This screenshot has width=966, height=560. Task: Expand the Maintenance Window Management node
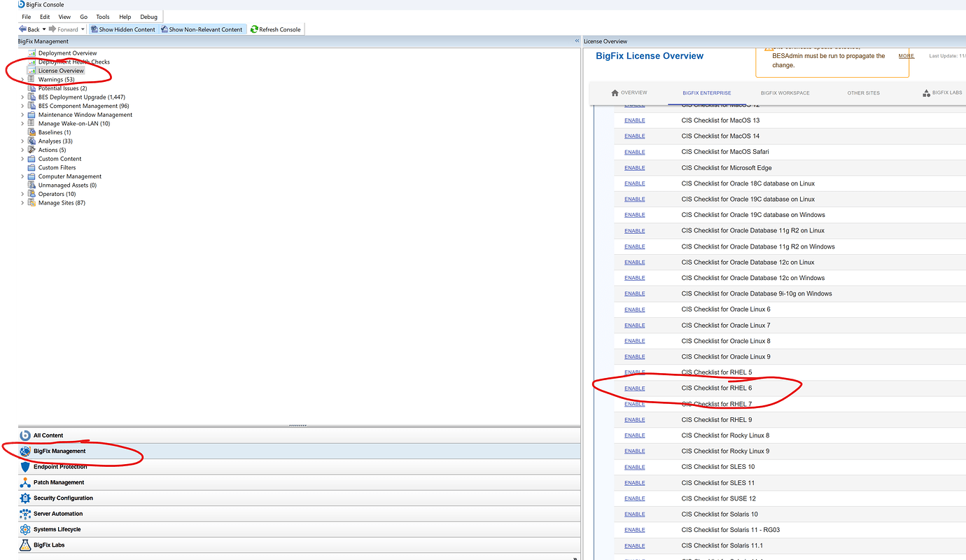(22, 115)
